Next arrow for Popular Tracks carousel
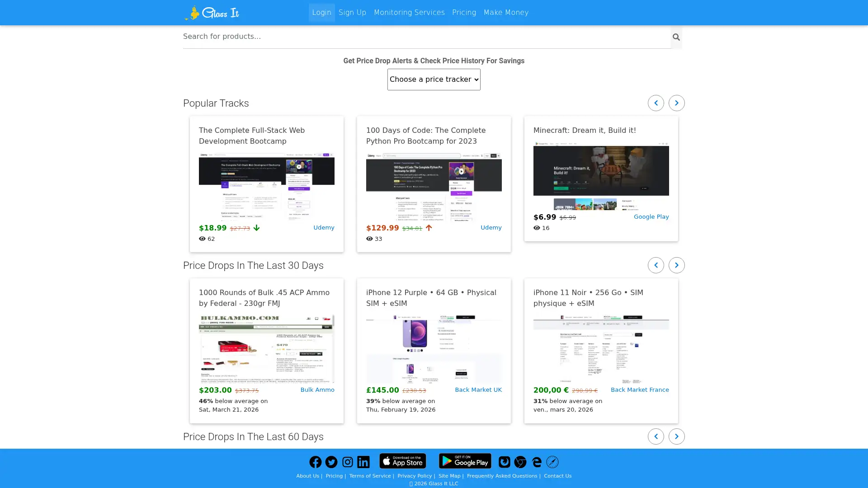The width and height of the screenshot is (868, 488). pyautogui.click(x=677, y=103)
